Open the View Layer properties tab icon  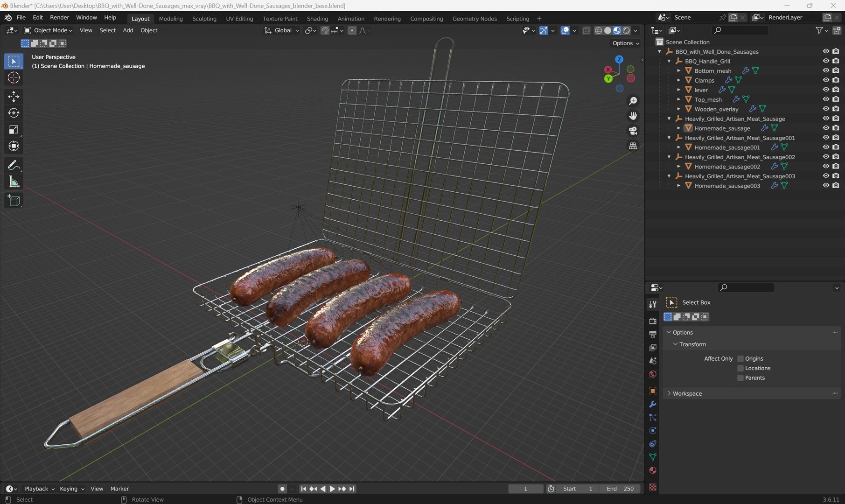[x=653, y=348]
